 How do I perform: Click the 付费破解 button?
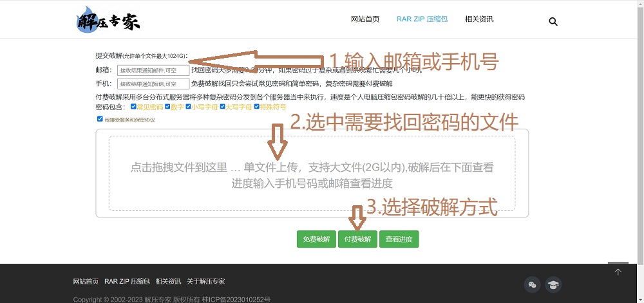coord(357,239)
